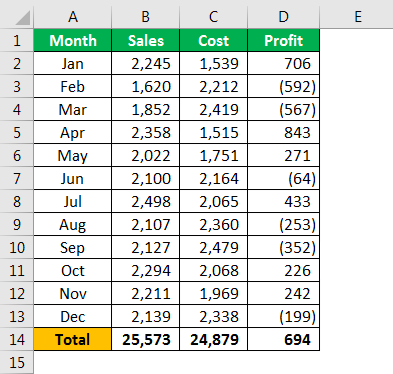Select row 5 header
The image size is (393, 374).
(x=17, y=132)
